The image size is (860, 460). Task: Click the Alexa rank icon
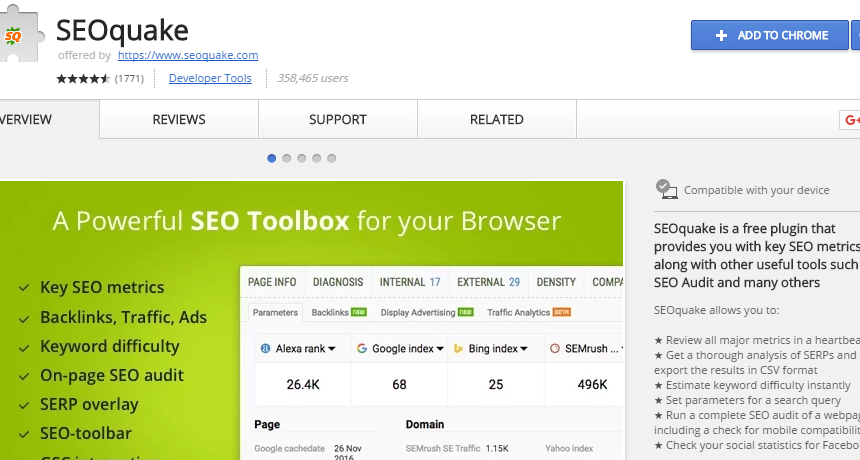(x=265, y=348)
